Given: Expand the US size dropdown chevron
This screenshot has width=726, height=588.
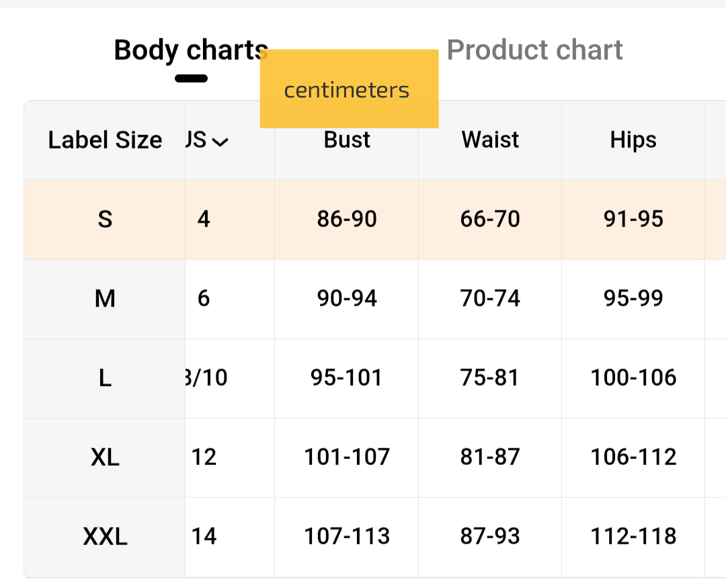Looking at the screenshot, I should point(220,141).
